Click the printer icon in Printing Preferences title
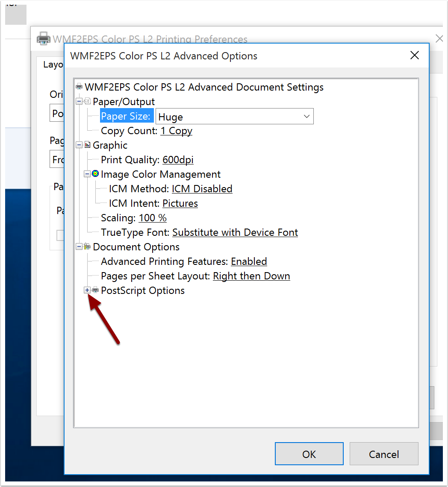Image resolution: width=448 pixels, height=487 pixels. 43,39
